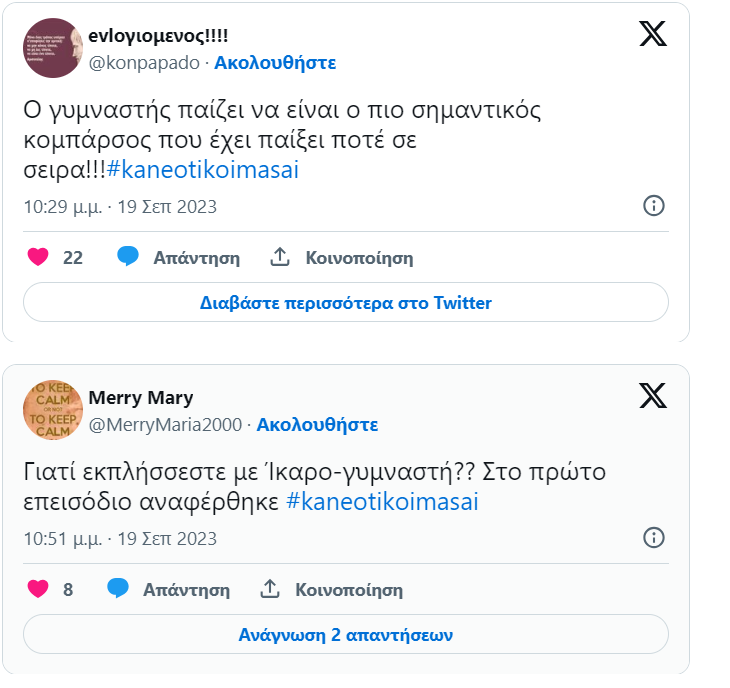Like the Merry Mary tweet with heart icon
The height and width of the screenshot is (688, 730).
[x=38, y=589]
